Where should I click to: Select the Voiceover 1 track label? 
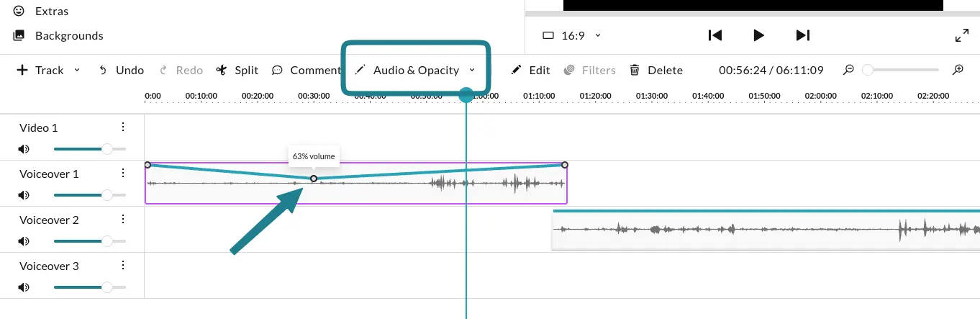pyautogui.click(x=49, y=174)
